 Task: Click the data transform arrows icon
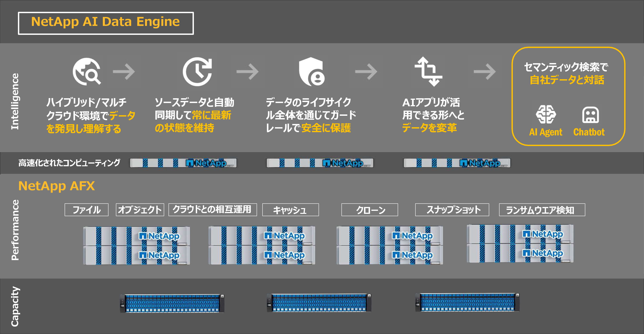coord(429,72)
